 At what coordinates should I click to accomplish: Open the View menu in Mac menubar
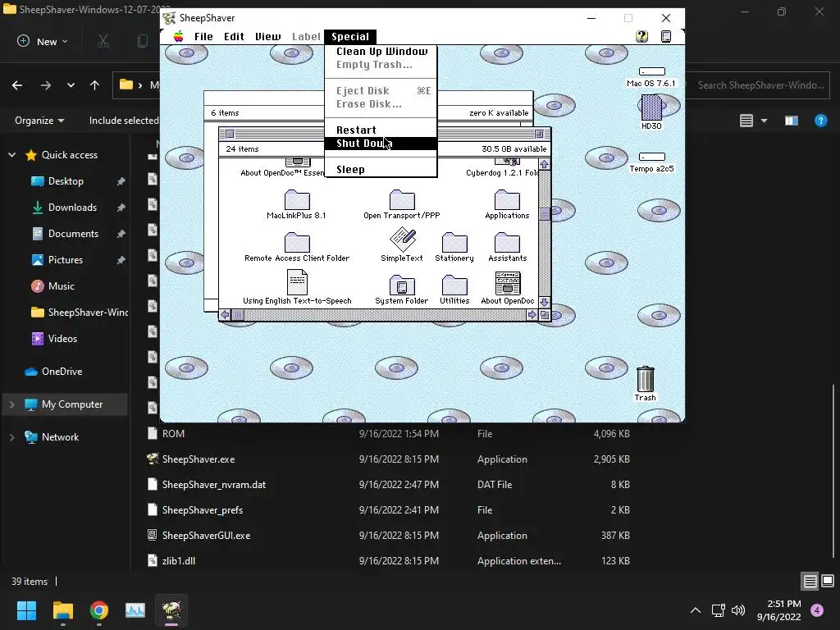tap(268, 36)
